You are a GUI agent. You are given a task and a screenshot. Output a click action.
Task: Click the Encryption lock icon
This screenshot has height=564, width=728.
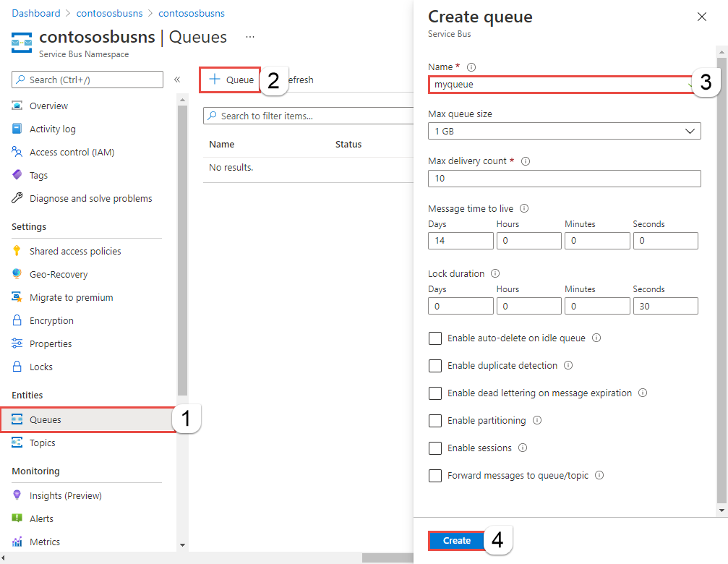pyautogui.click(x=17, y=320)
